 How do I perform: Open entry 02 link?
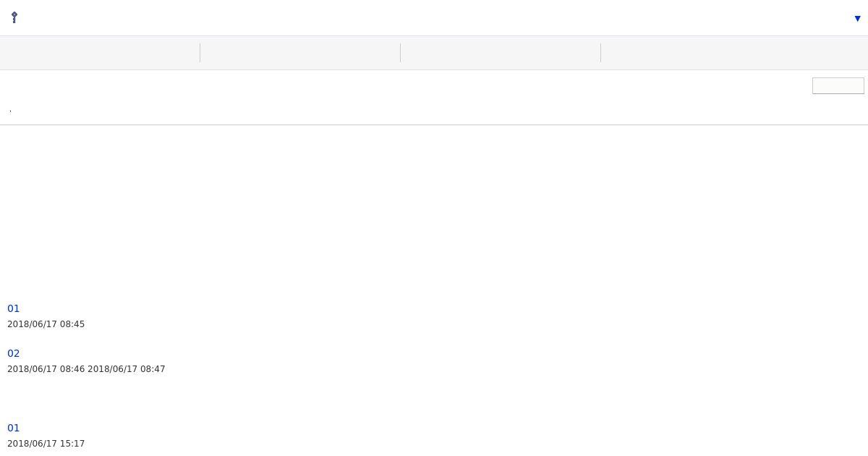[x=13, y=353]
